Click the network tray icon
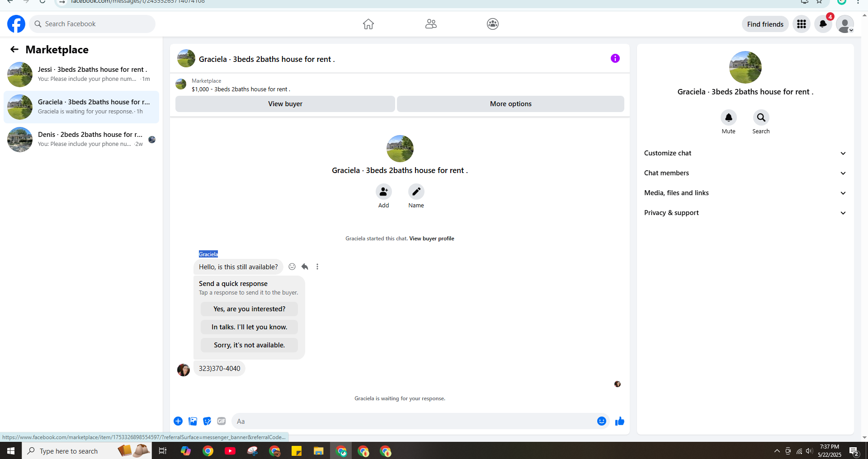The image size is (868, 459). [799, 451]
